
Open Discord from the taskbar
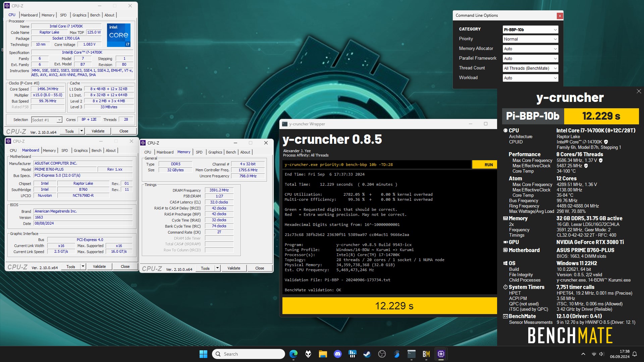337,354
